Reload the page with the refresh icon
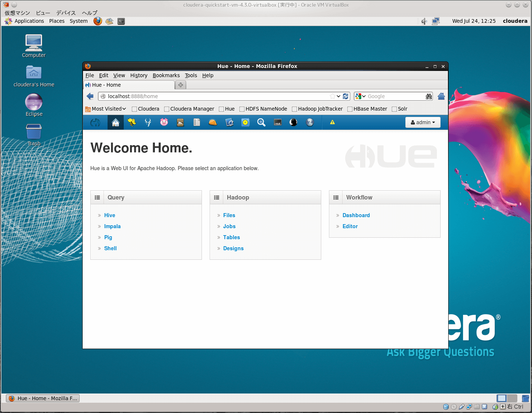532x413 pixels. click(345, 96)
